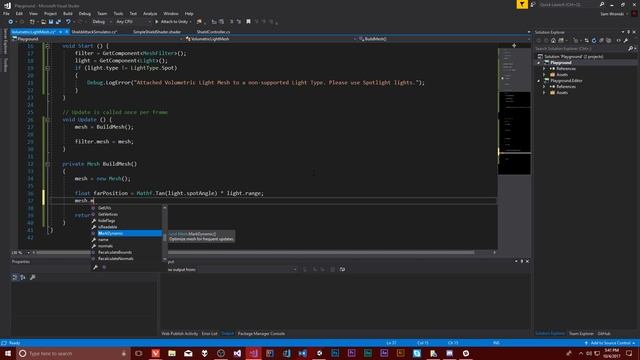640x360 pixels.
Task: Open the notifications flag icon
Action: point(522,4)
